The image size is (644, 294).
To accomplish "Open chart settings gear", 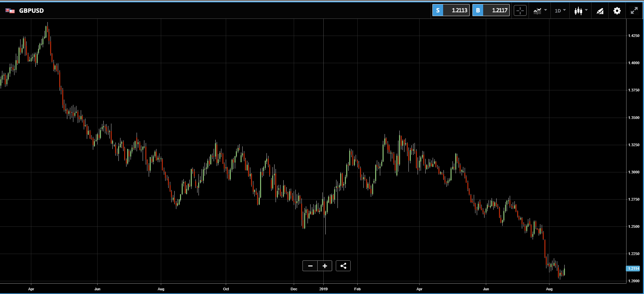I will tap(617, 11).
